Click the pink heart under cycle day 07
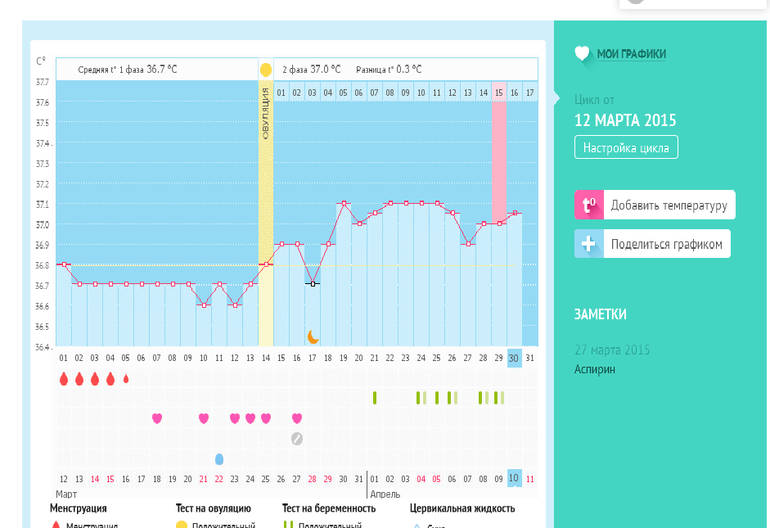770x528 pixels. click(x=157, y=418)
